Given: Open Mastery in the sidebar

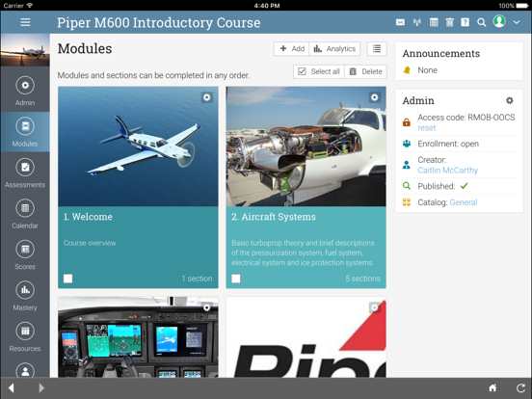Looking at the screenshot, I should (25, 296).
